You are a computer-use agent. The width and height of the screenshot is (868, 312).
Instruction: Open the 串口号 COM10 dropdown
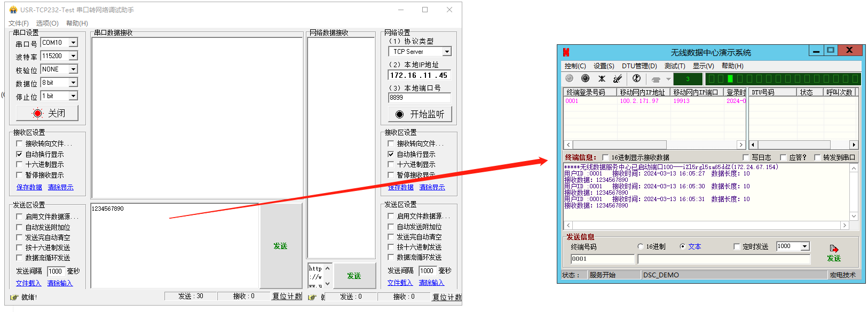[x=74, y=43]
